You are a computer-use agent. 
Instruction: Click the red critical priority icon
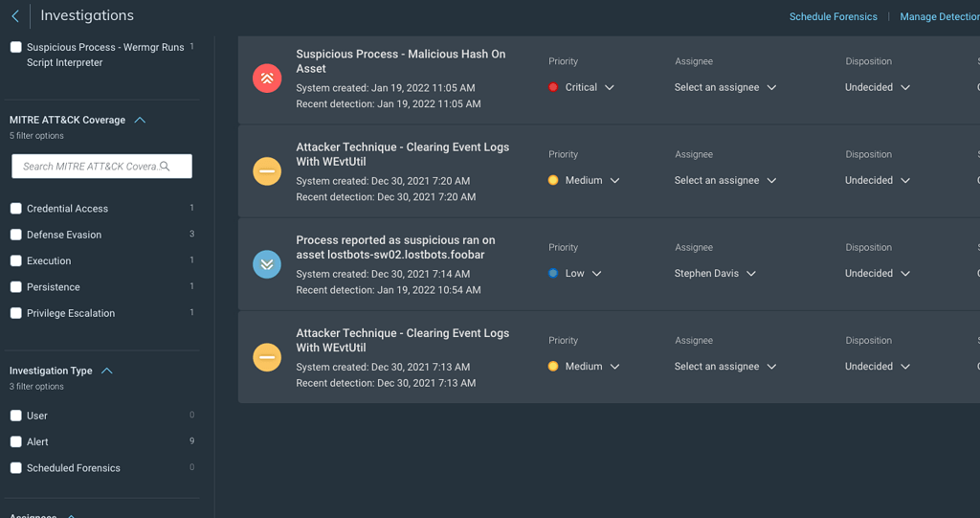(267, 79)
